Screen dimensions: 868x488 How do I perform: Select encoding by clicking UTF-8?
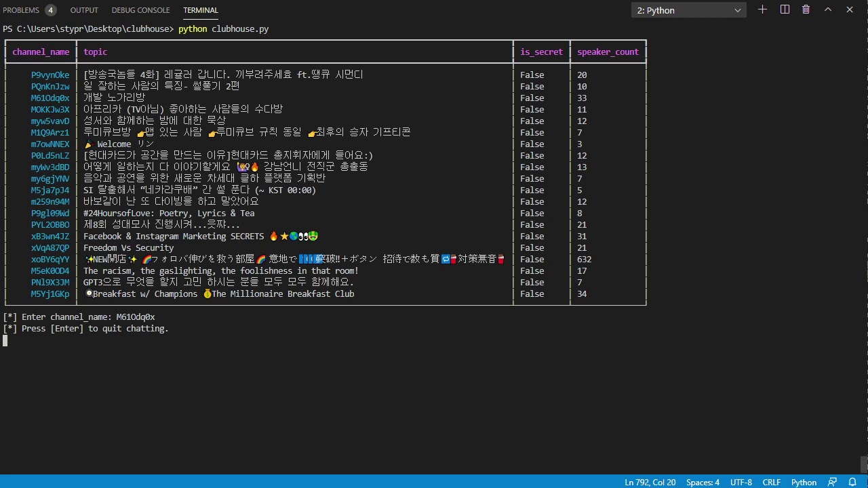[741, 482]
